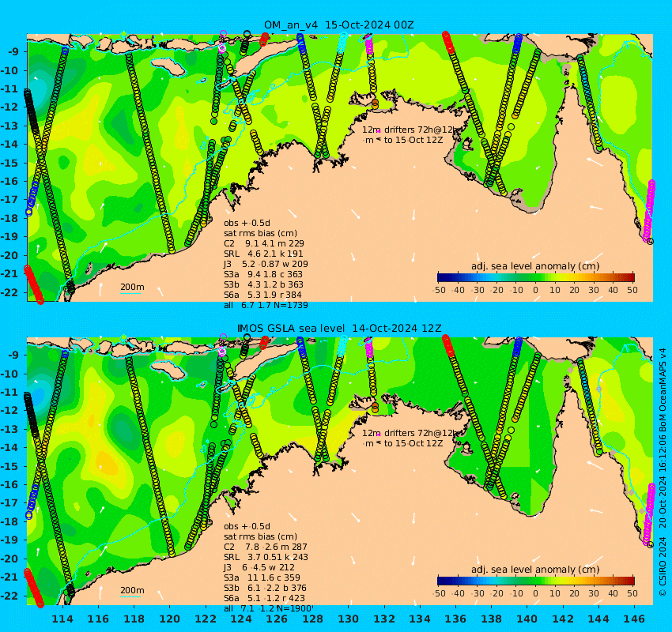Click 'obs + 0.5d' label in top panel
Viewport: 672px width, 632px height.
pyautogui.click(x=247, y=223)
